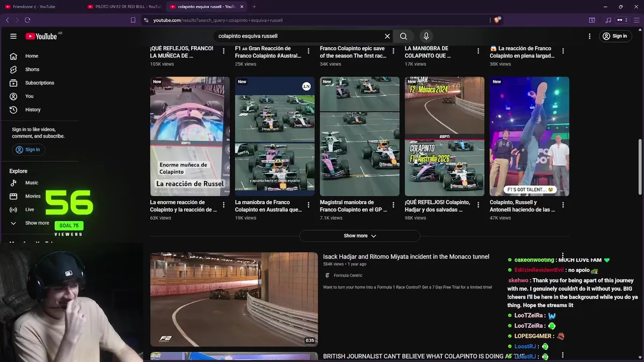Open options for '¡QUÉ REFELJOS! Colapinto, Hadjar' short
The height and width of the screenshot is (362, 644).
coord(478,205)
